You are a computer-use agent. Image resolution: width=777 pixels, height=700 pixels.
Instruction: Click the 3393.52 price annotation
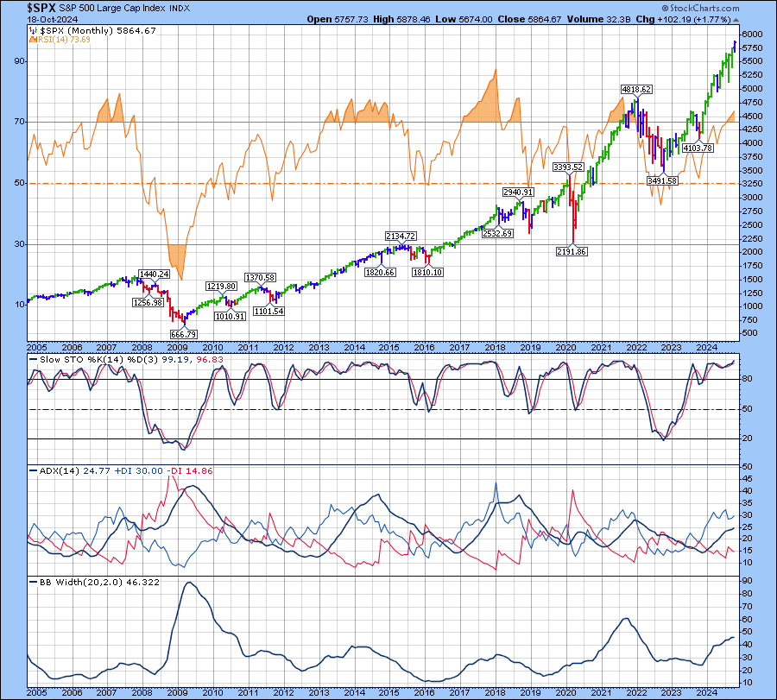pyautogui.click(x=568, y=167)
